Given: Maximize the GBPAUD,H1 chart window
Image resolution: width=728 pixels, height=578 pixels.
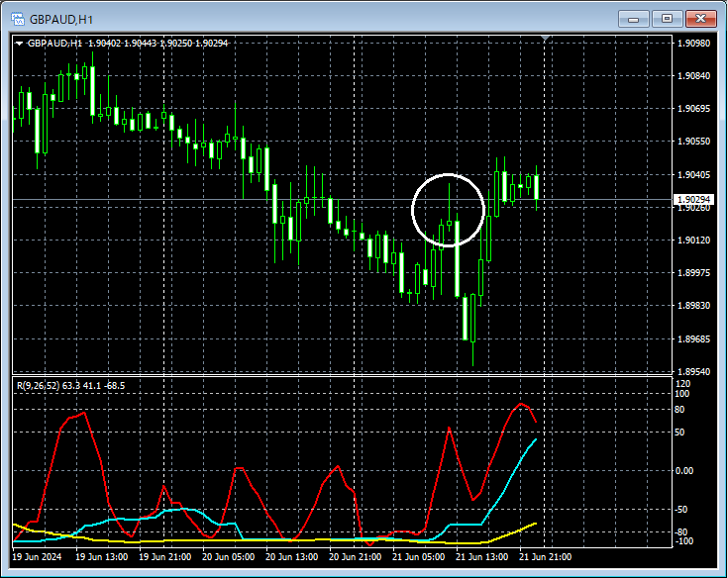Looking at the screenshot, I should 667,19.
